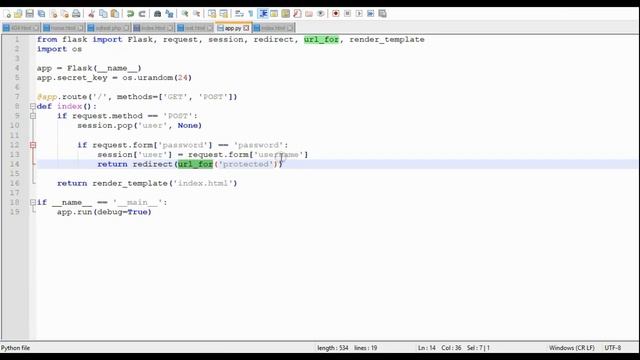
Task: Click Run a Macro Multiple Times icon
Action: pos(371,14)
